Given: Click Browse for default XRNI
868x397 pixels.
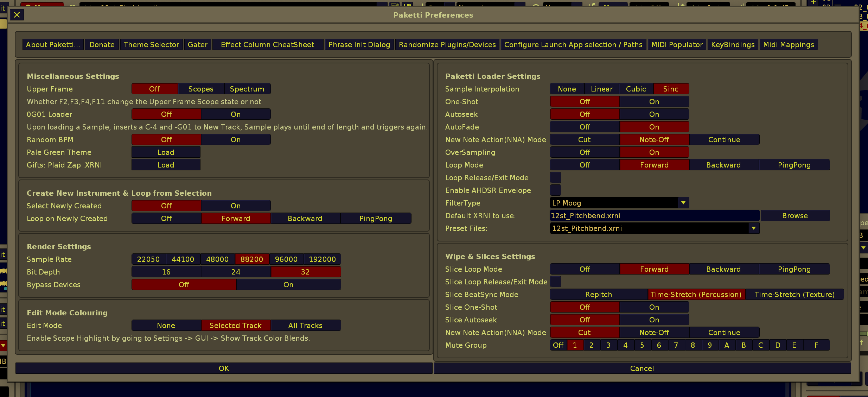Looking at the screenshot, I should (x=795, y=215).
